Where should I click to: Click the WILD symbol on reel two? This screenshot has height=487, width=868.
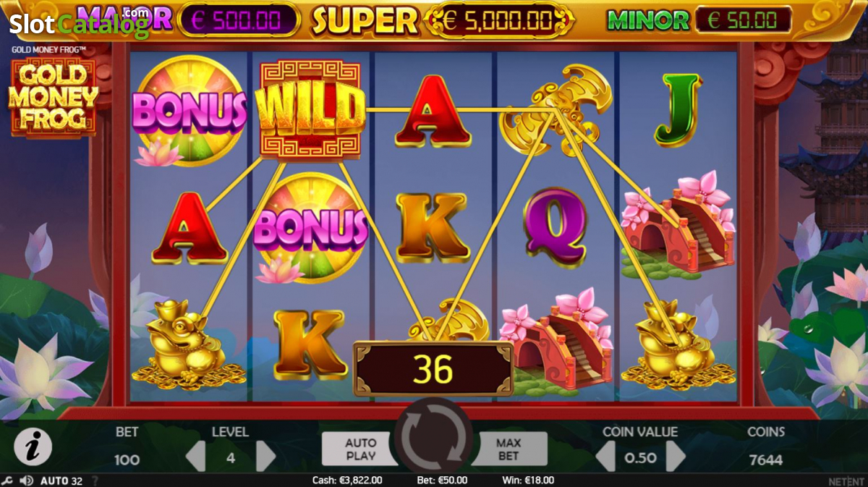coord(310,109)
